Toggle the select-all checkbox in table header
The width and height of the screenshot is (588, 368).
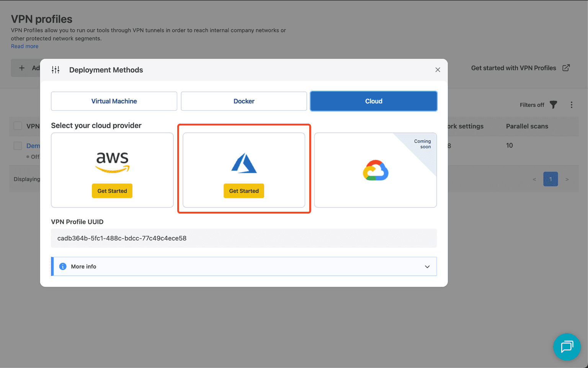point(18,126)
